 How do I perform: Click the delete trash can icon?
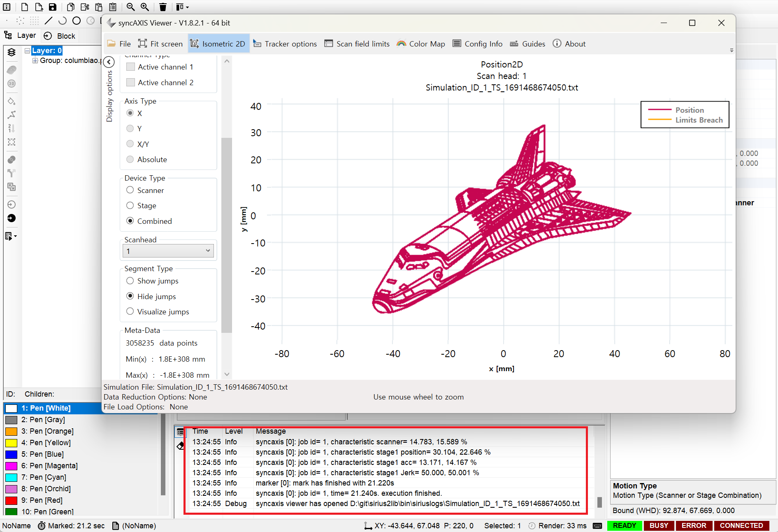coord(163,7)
